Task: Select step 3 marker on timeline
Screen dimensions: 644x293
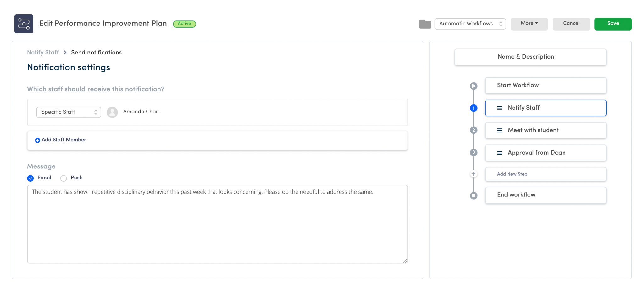Action: [x=474, y=152]
